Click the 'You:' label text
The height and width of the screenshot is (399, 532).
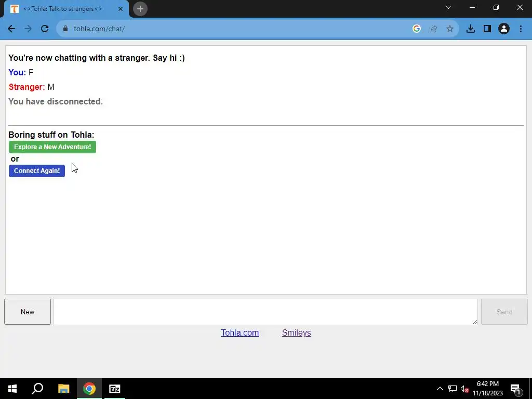point(17,72)
